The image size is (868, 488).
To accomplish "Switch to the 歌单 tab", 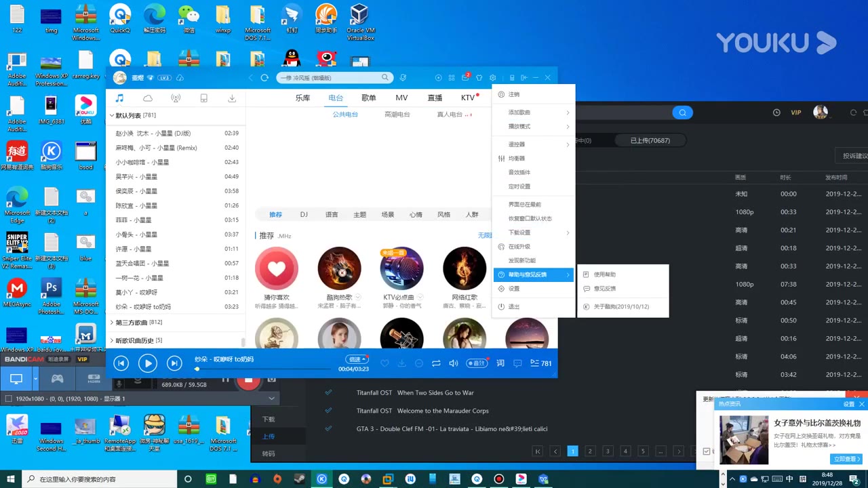I will coord(369,98).
